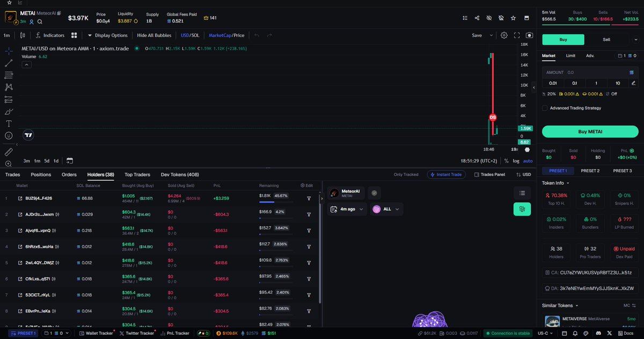Open the Dev Tokens (408) tab
The image size is (644, 339).
tap(180, 175)
